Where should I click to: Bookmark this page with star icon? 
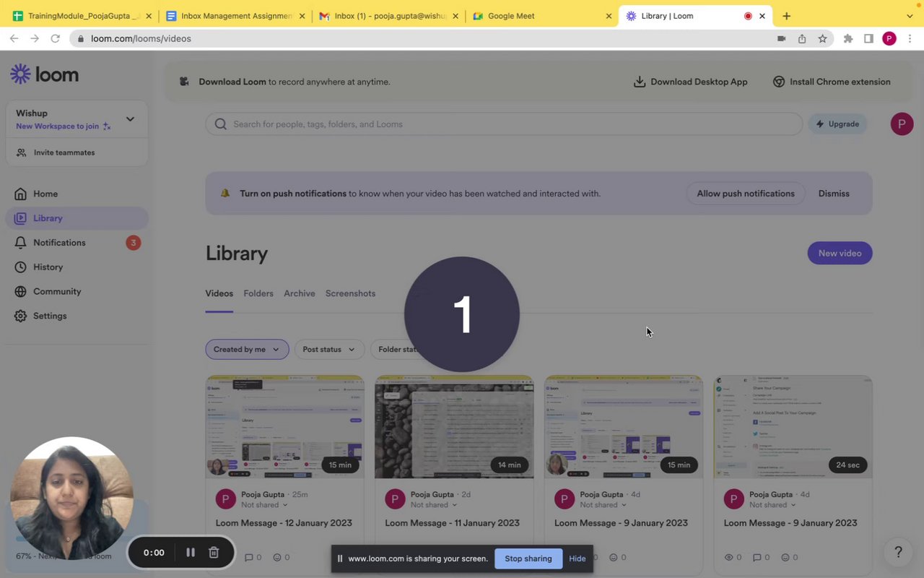pos(822,38)
